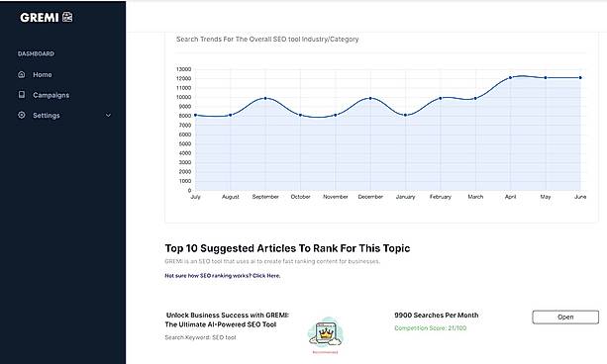Select the December data point on chart
This screenshot has height=364, width=607.
[x=370, y=98]
